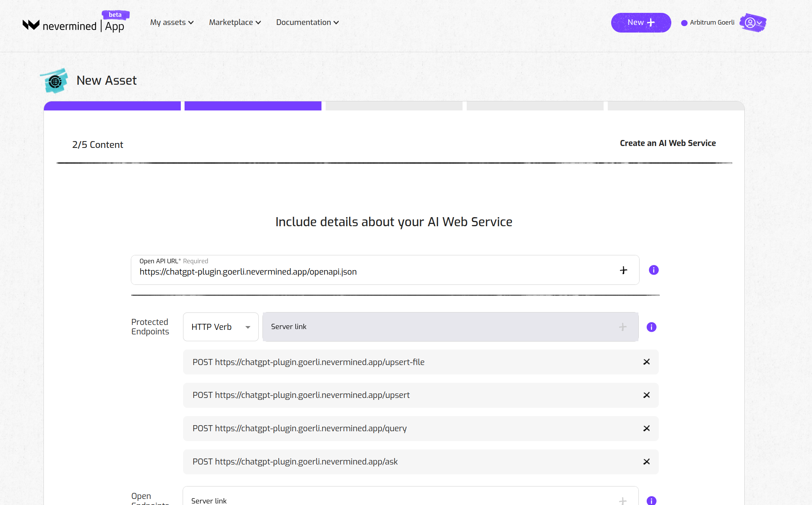Click the first purple step progress bar
The width and height of the screenshot is (812, 505).
[x=112, y=106]
